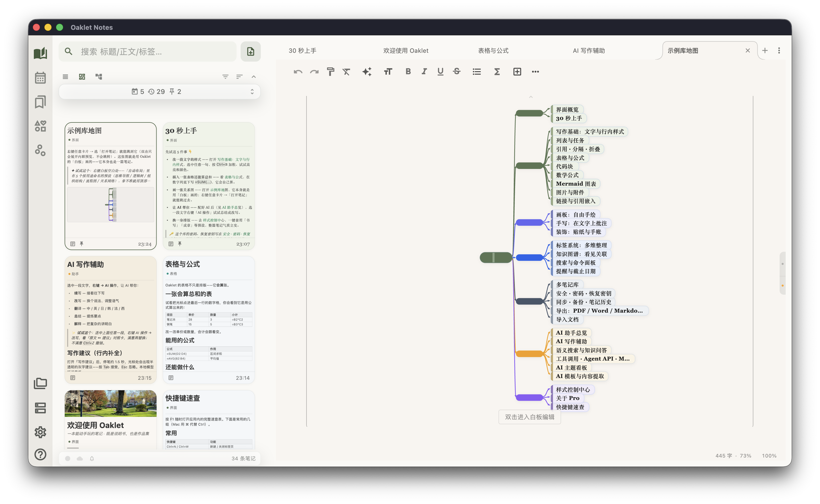
Task: Switch note list to list view
Action: coord(65,77)
